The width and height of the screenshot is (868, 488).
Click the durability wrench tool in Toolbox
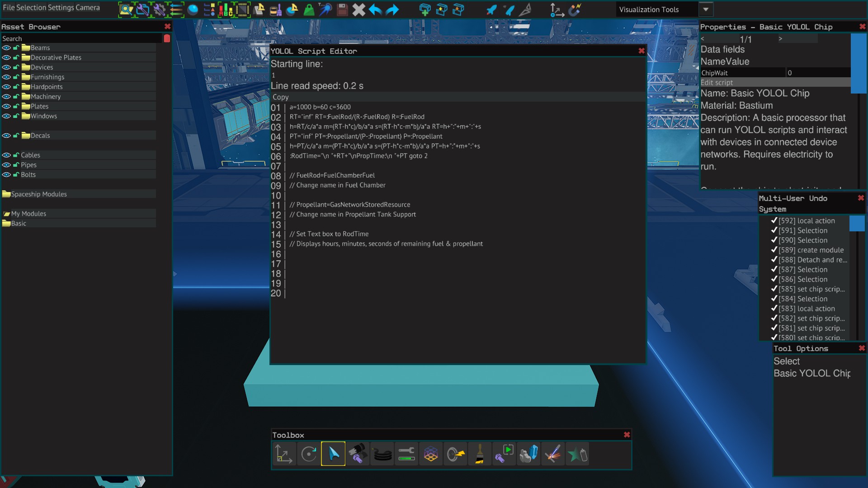coord(406,454)
